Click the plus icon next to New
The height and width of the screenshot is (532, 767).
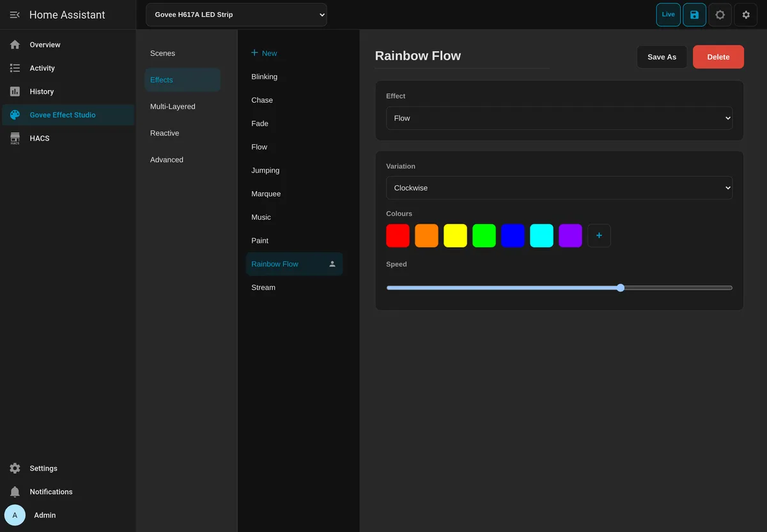(x=254, y=53)
